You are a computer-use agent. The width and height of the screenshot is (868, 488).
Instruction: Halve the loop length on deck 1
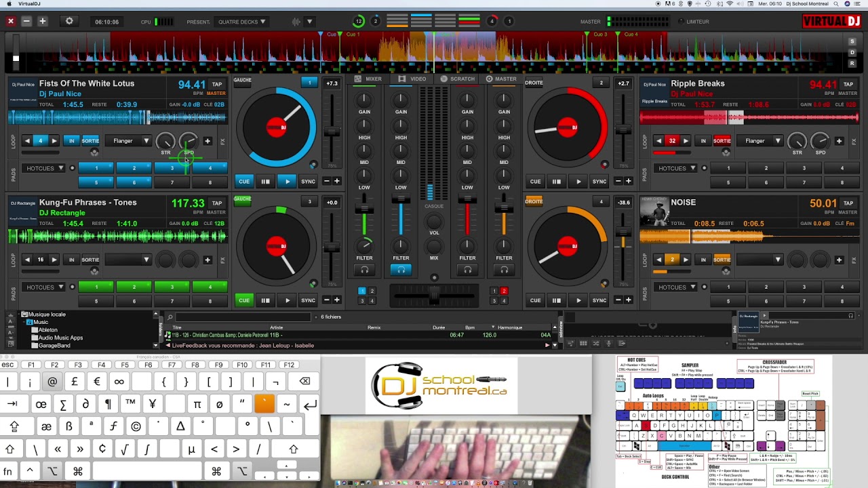coord(26,141)
